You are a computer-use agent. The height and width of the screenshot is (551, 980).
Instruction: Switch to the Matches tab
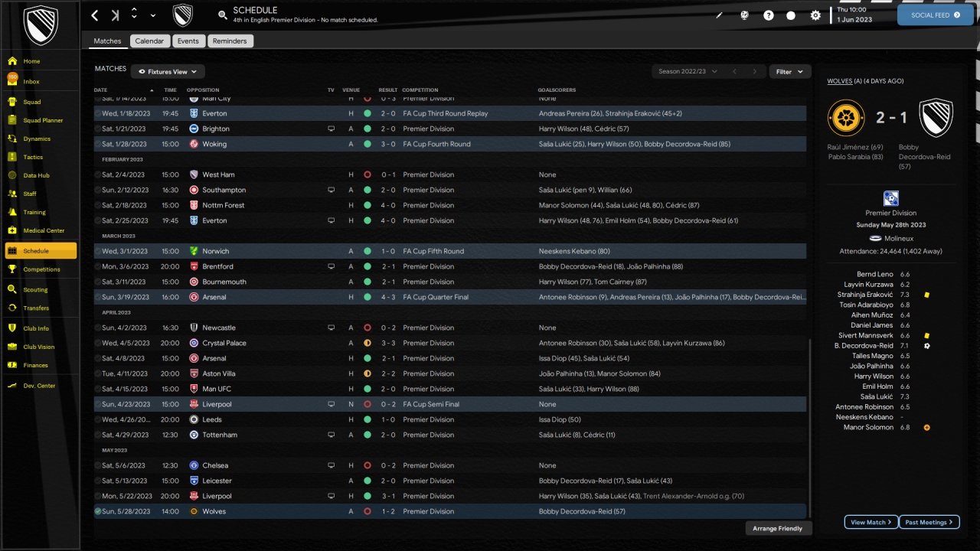pos(107,41)
